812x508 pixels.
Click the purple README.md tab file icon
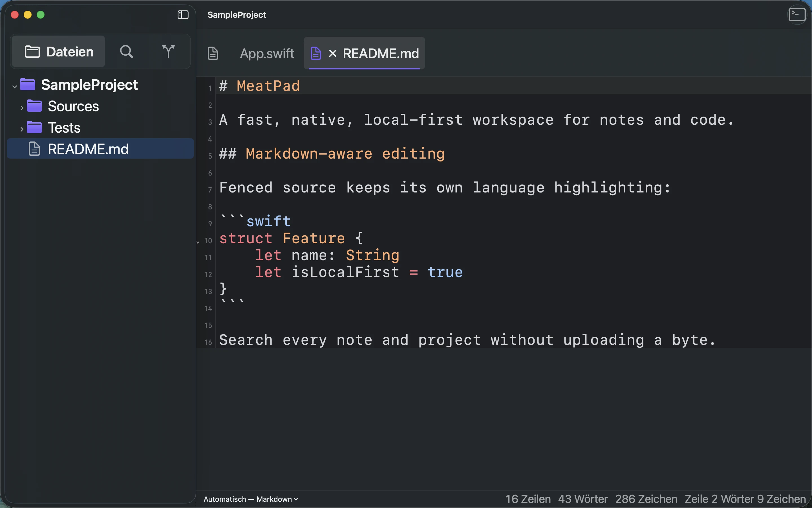click(x=316, y=53)
